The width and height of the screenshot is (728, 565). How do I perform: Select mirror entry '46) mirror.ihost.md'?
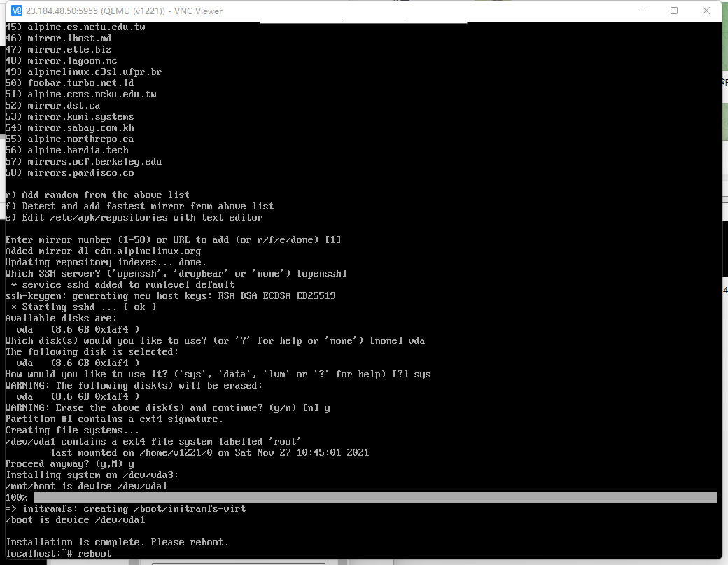pos(59,38)
